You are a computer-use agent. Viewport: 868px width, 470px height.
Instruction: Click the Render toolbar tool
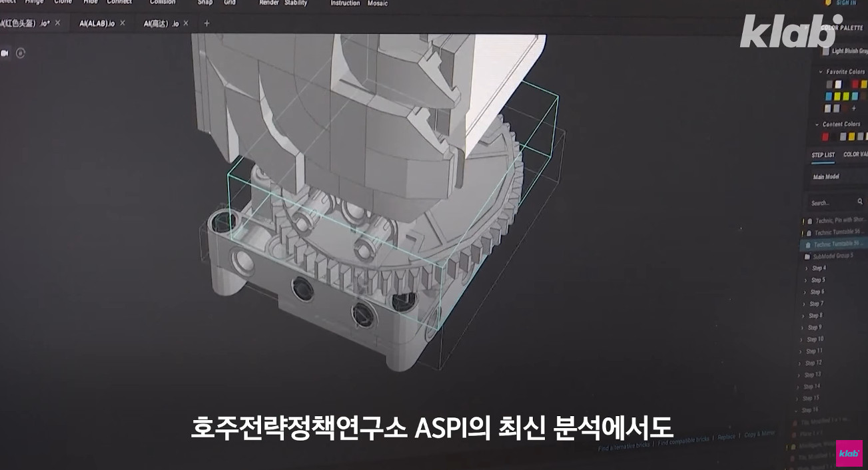point(269,3)
